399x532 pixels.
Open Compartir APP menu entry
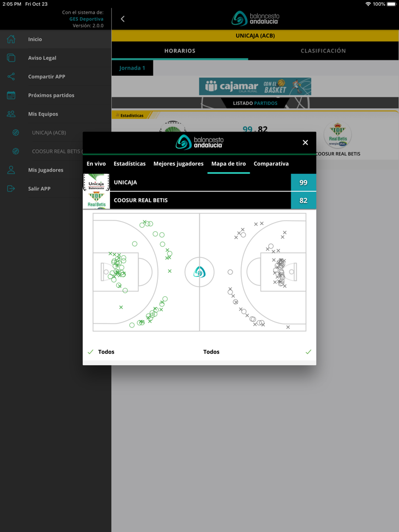(56, 76)
